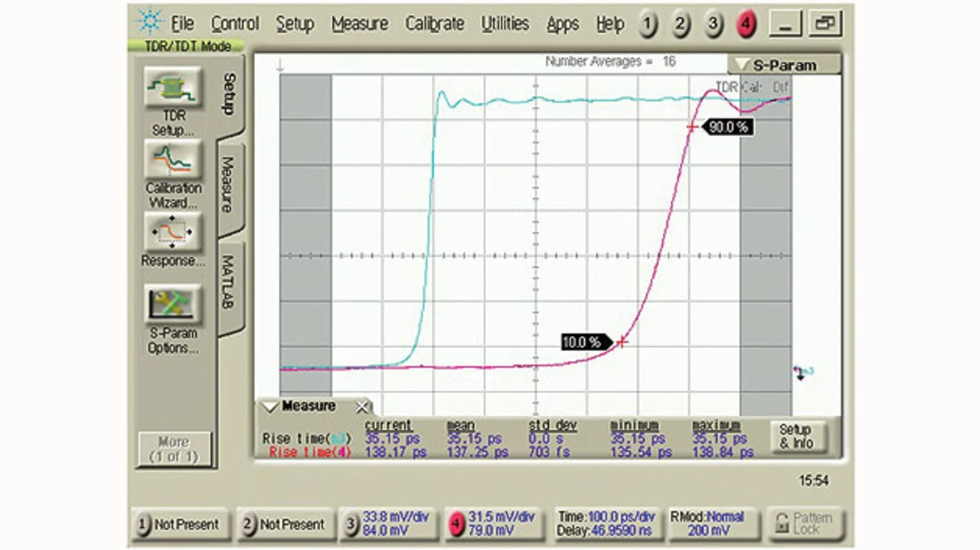The height and width of the screenshot is (550, 980).
Task: Toggle the red channel 4 button on top
Action: (745, 25)
